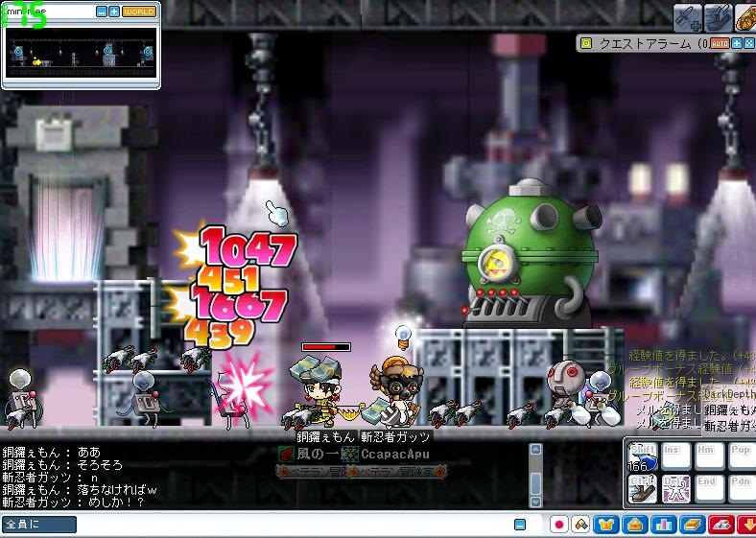Select the empty Ins quick slot

pyautogui.click(x=676, y=456)
